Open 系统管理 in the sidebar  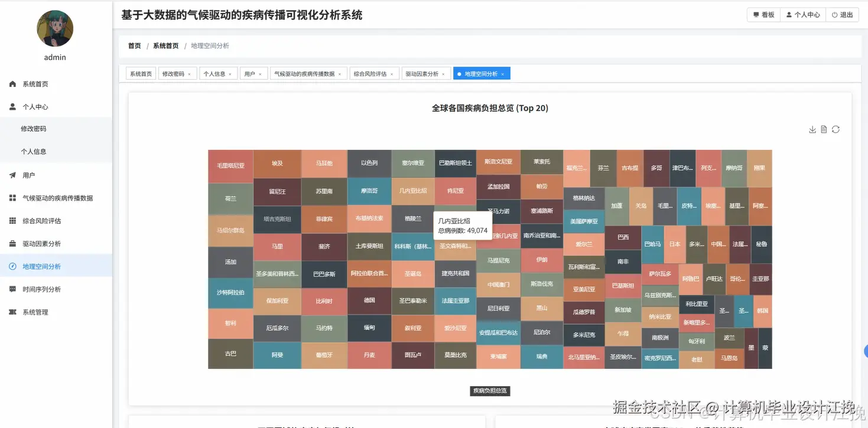[56, 312]
